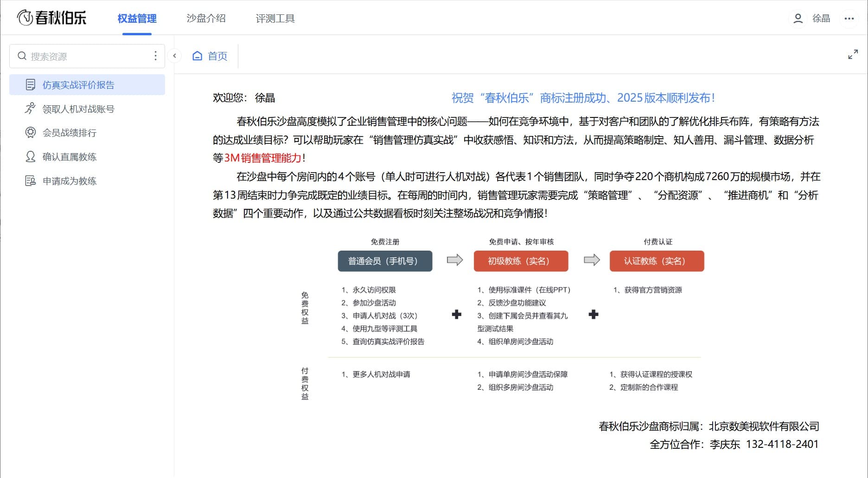
Task: Toggle fullscreen with the expand arrows icon
Action: coord(853,54)
